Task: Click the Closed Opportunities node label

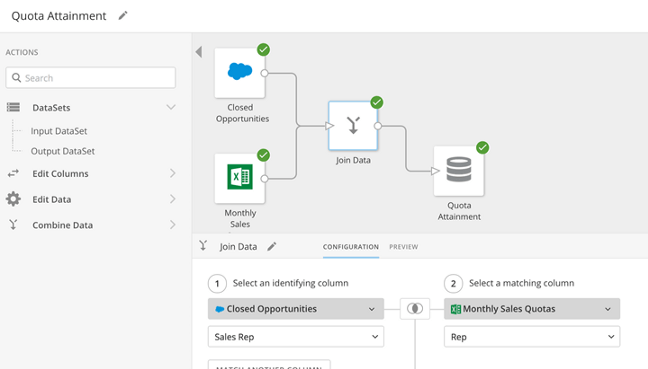Action: pos(242,113)
